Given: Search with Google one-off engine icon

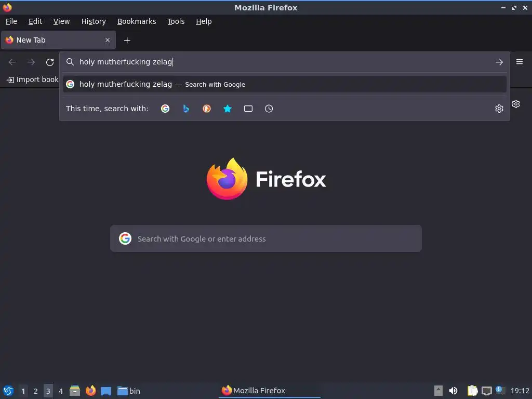Looking at the screenshot, I should [x=165, y=109].
